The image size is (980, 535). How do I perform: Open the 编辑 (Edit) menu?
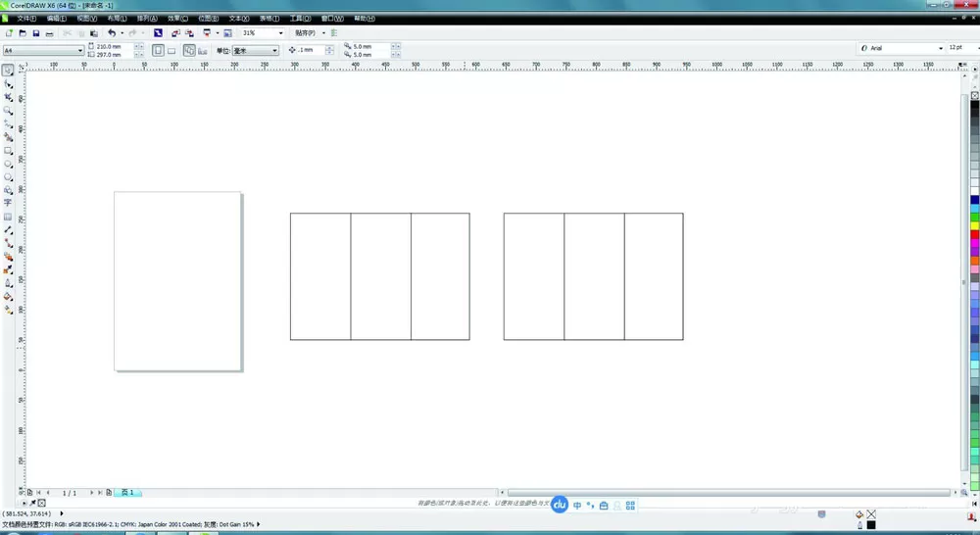(x=56, y=19)
